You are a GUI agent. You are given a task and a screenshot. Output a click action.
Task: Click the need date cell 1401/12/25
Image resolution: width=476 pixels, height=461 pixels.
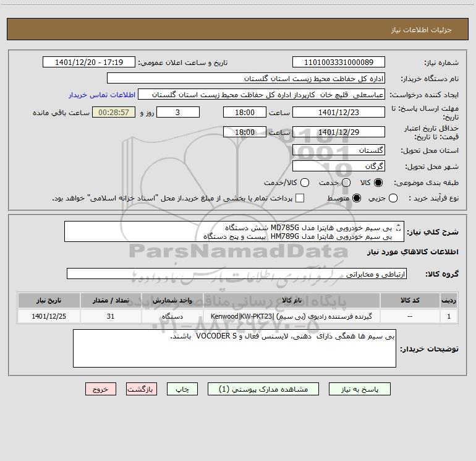pyautogui.click(x=49, y=316)
